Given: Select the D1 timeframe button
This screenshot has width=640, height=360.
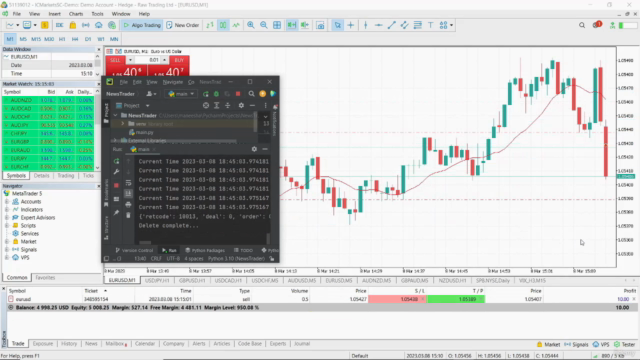Looking at the screenshot, I should tap(88, 39).
